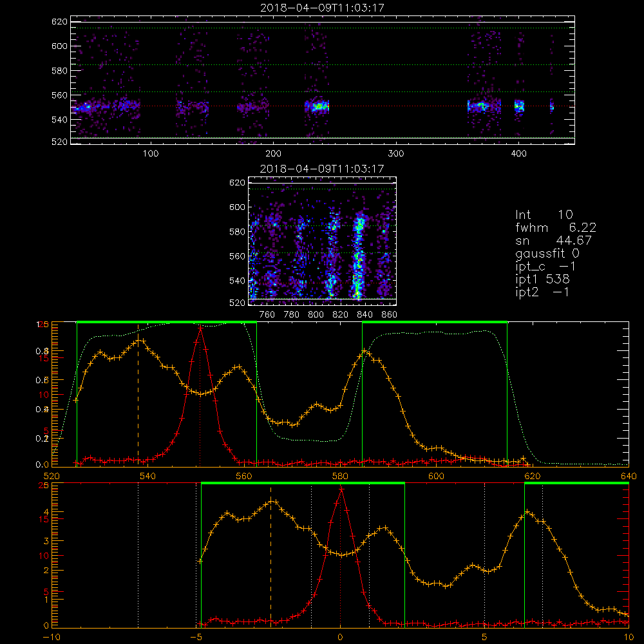
Task: Select the 'ipt1 538' readout
Action: pyautogui.click(x=542, y=279)
